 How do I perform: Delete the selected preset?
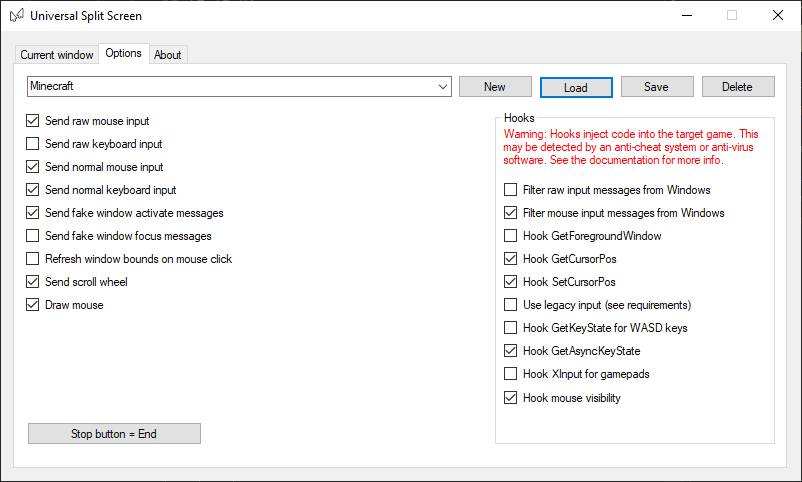click(738, 87)
